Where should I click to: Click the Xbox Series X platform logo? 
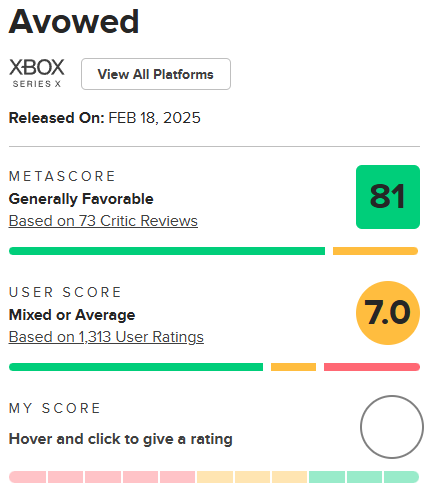(37, 74)
